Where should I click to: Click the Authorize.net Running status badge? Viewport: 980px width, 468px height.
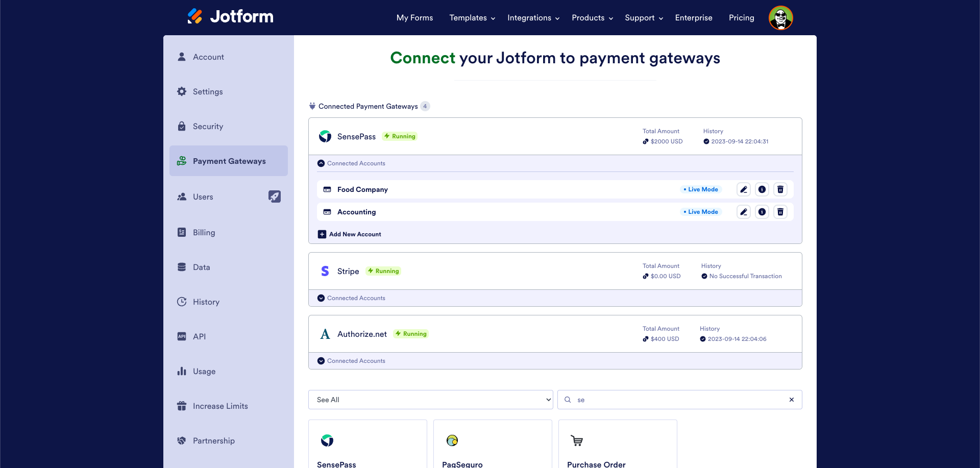point(411,334)
